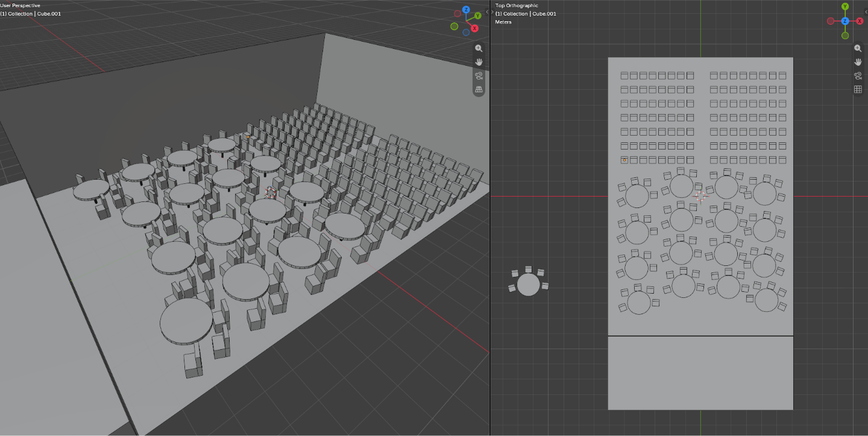Image resolution: width=868 pixels, height=436 pixels.
Task: Click the "Top Orthographic" label
Action: coord(517,5)
